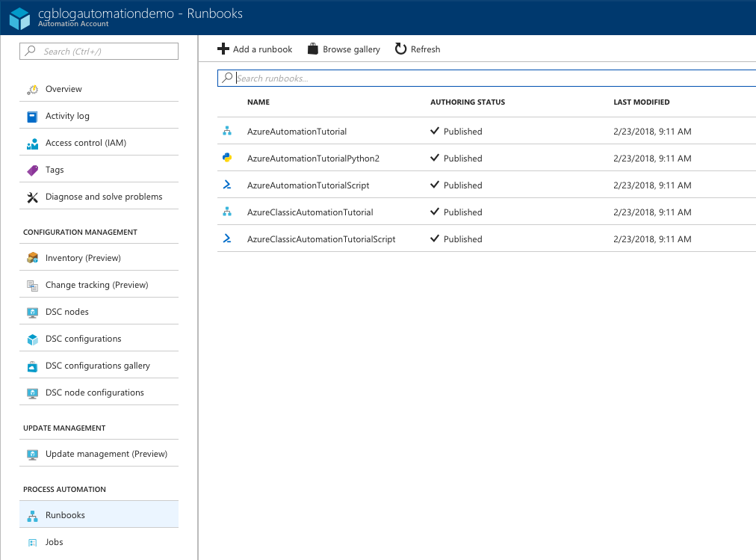The width and height of the screenshot is (756, 560).
Task: Open the AzureClassicAutomationTutorial runbook
Action: (x=310, y=213)
